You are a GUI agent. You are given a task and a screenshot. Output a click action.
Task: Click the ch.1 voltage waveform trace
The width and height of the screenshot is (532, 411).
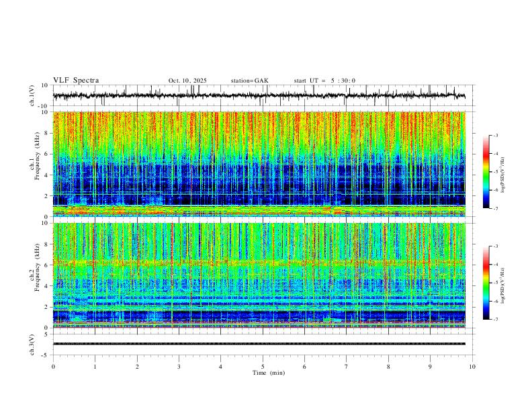click(259, 95)
